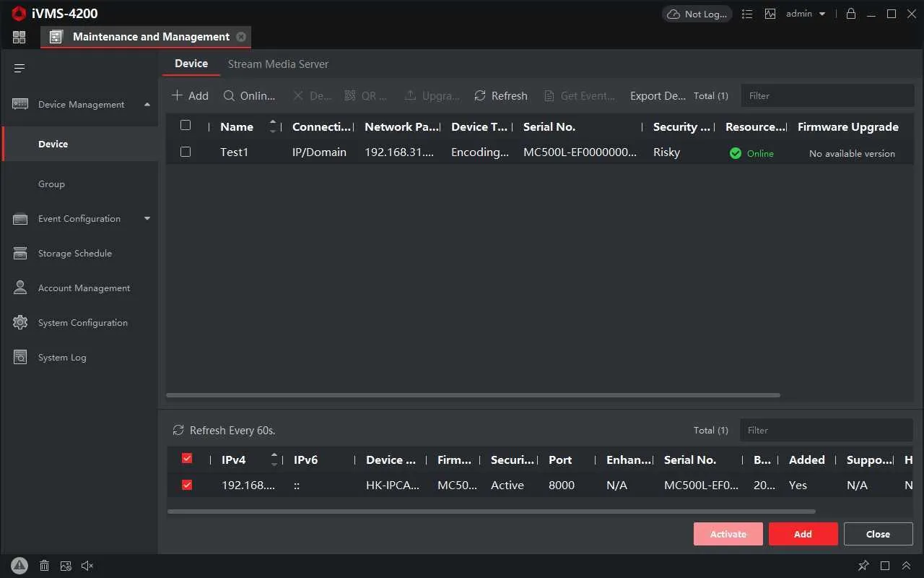Image resolution: width=924 pixels, height=578 pixels.
Task: Focus the online device Filter field
Action: 827,430
